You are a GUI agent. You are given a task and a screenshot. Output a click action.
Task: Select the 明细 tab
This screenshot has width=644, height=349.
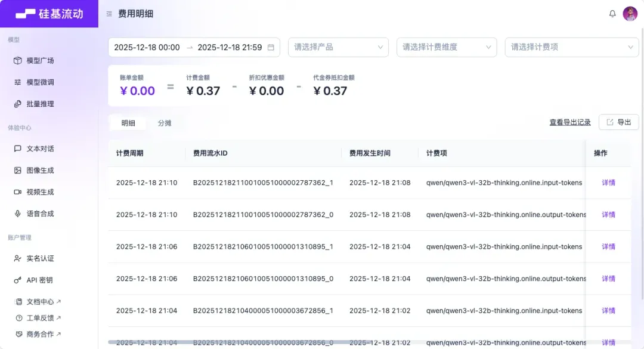pyautogui.click(x=128, y=123)
